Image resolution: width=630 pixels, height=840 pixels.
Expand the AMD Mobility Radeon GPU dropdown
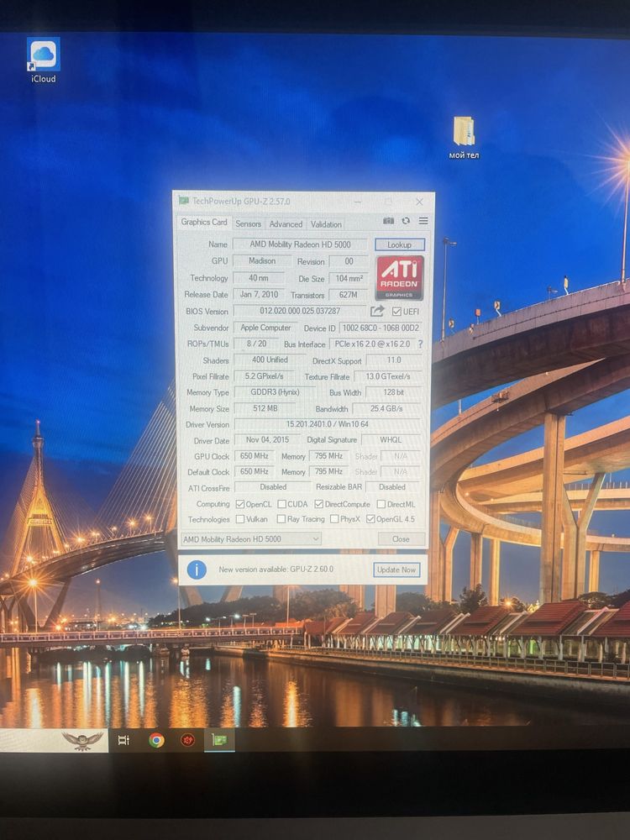pyautogui.click(x=250, y=539)
